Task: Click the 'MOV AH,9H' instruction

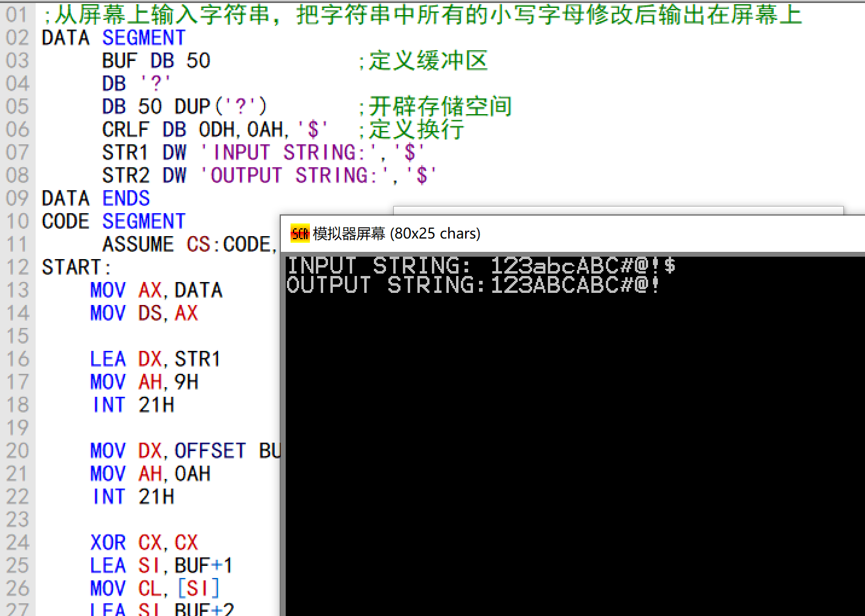Action: pyautogui.click(x=144, y=382)
